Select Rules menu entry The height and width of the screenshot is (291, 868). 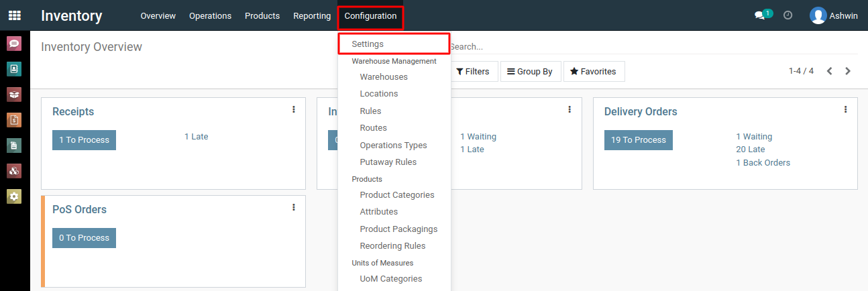point(370,111)
